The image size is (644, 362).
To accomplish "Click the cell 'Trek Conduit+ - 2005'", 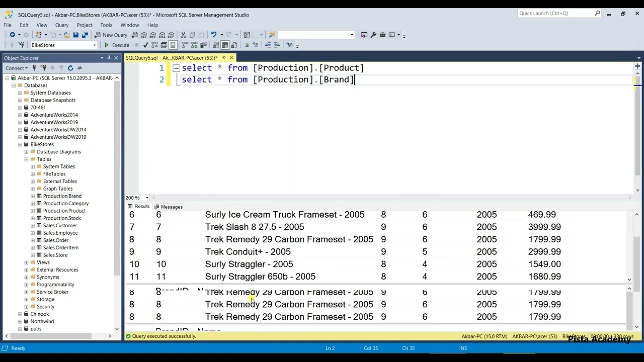I will coord(248,252).
